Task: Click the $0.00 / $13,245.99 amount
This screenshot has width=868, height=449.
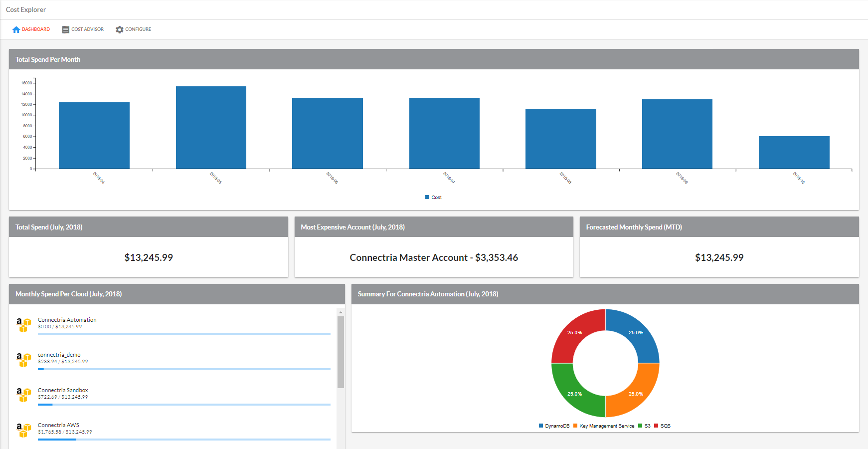Action: pyautogui.click(x=60, y=327)
